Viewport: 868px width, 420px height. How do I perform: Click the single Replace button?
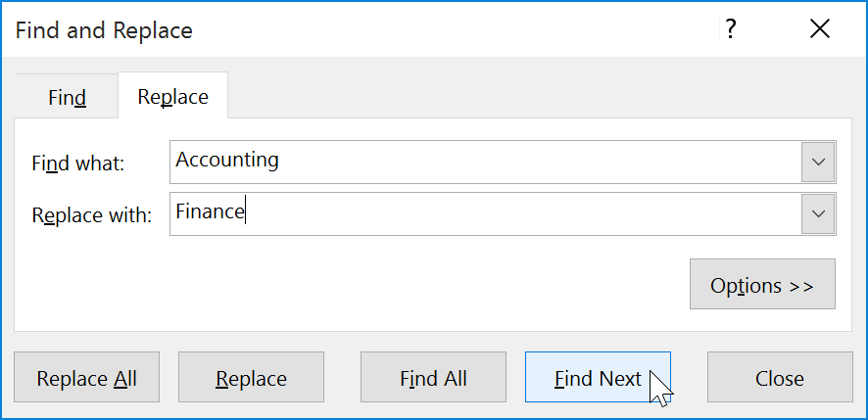point(251,378)
